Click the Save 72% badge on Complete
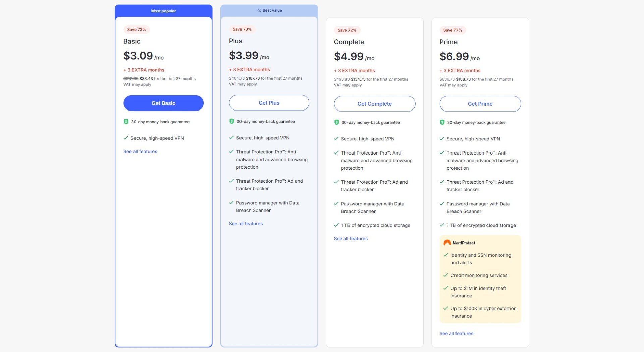 [347, 30]
